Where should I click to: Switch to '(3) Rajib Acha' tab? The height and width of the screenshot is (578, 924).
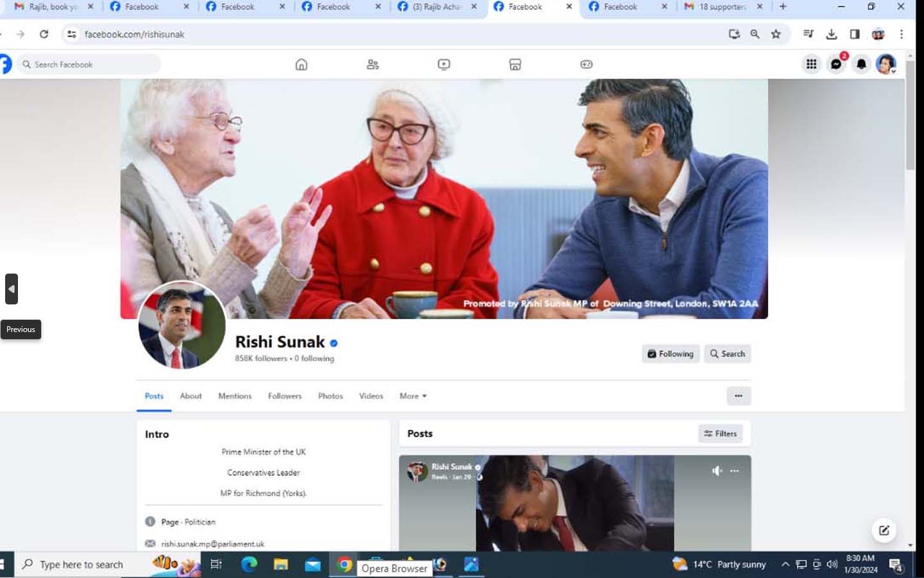(x=436, y=6)
